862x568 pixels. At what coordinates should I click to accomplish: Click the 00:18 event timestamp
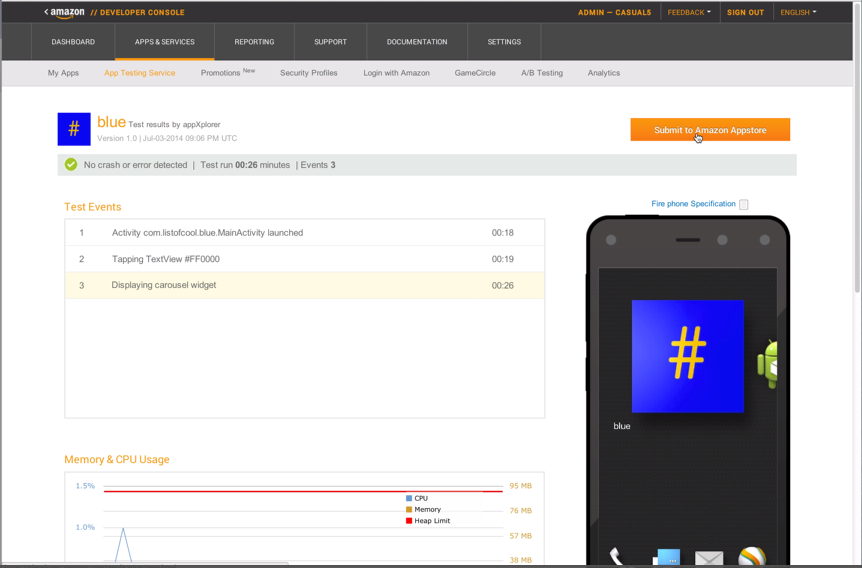point(502,233)
